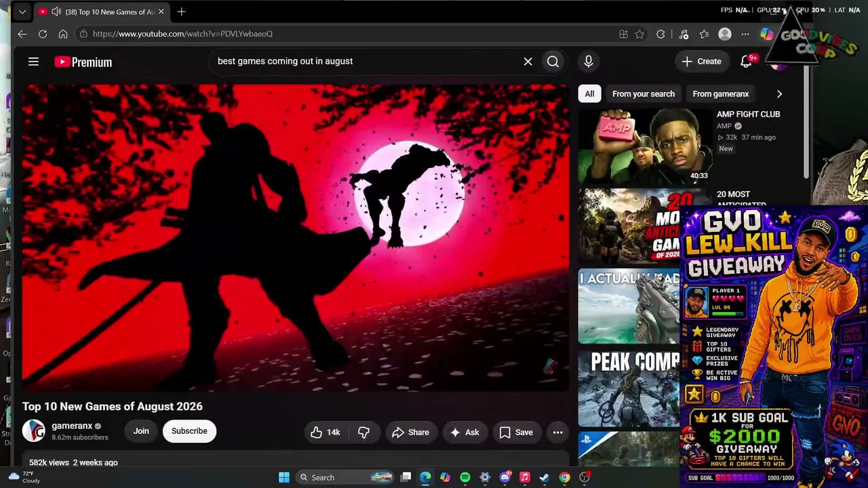
Task: Open the gameranx channel name link
Action: tap(72, 426)
